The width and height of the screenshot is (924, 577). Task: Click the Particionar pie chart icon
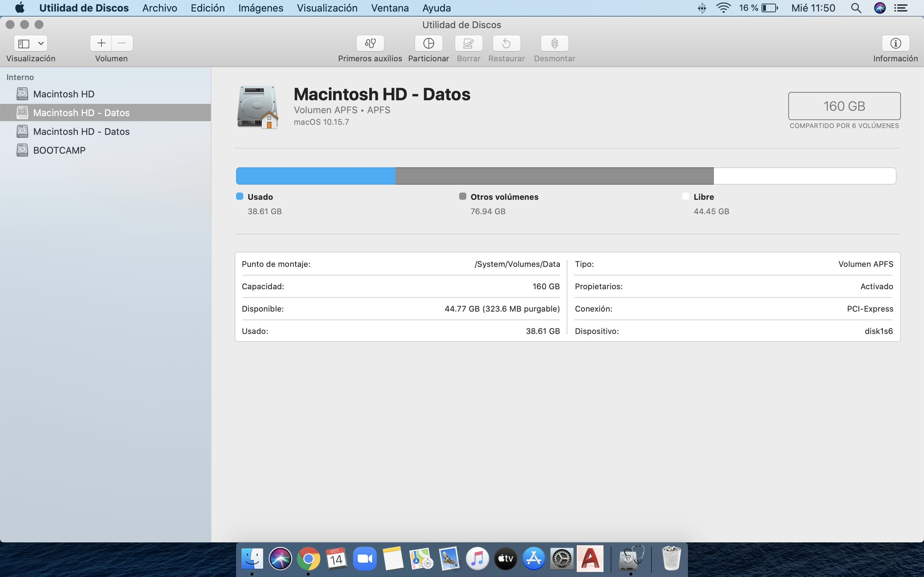coord(428,43)
